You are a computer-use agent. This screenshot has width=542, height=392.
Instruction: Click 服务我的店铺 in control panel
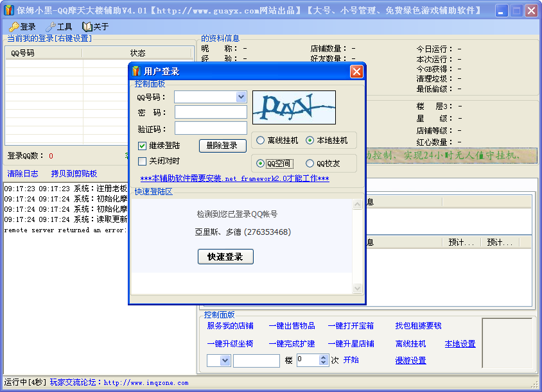coord(230,326)
